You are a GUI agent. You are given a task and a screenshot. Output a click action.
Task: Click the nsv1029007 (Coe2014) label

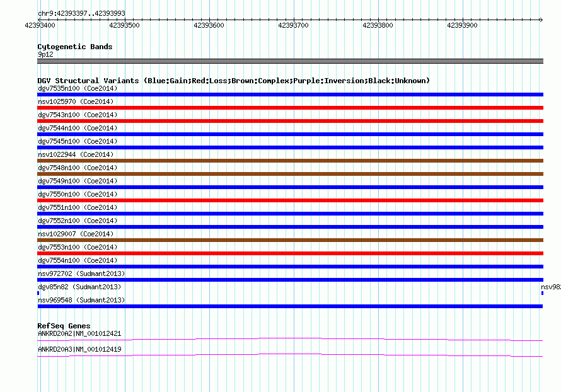coord(77,234)
